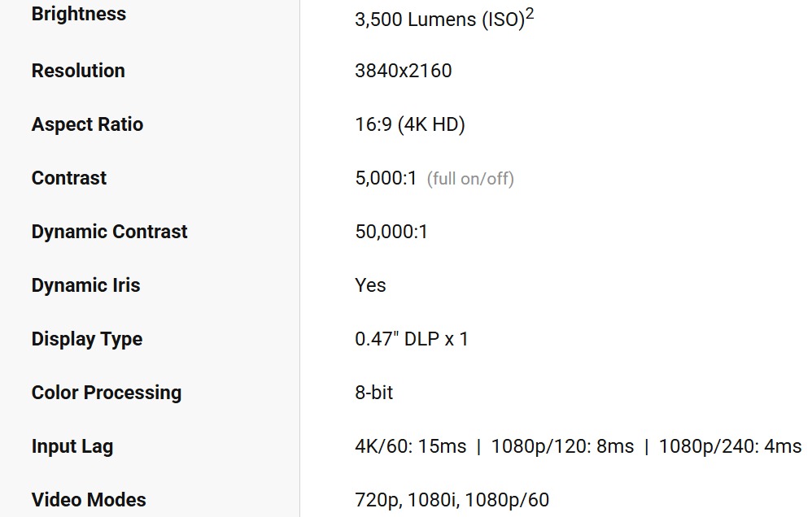Click the Video Modes label
Image resolution: width=812 pixels, height=517 pixels.
tap(89, 500)
